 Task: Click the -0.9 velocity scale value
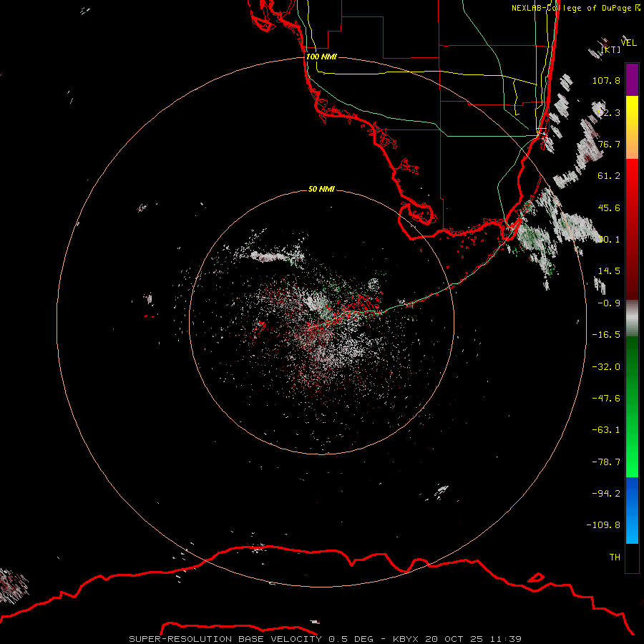tap(609, 303)
